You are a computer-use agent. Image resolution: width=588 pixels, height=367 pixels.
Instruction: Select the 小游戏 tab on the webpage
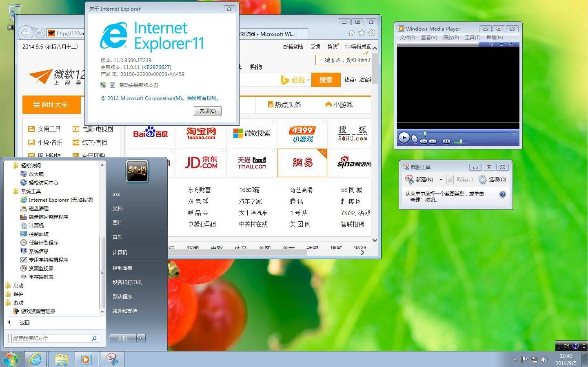tap(339, 105)
